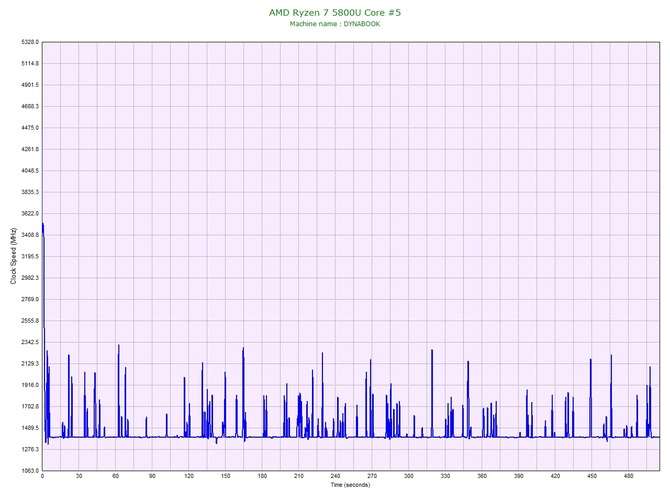670x502 pixels.
Task: Click the x-axis tick label 330
Action: [445, 476]
